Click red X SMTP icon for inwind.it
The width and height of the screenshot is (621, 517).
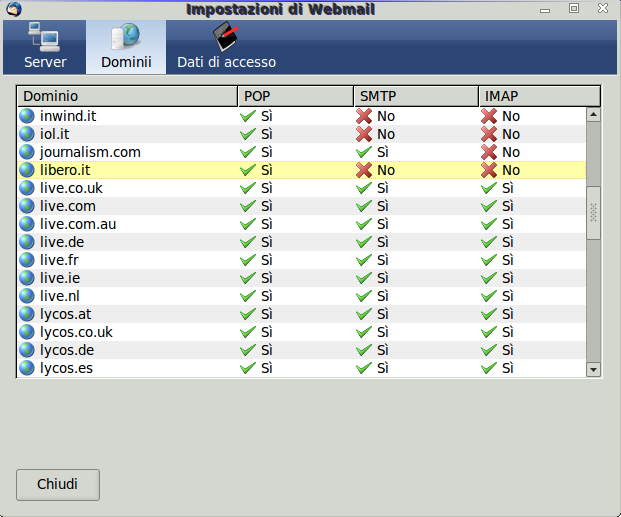364,116
